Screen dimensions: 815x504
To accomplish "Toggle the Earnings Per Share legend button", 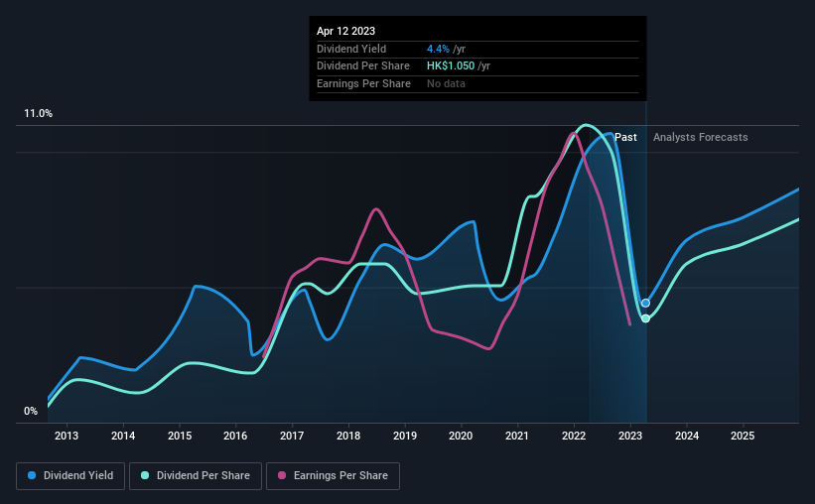I will point(333,476).
